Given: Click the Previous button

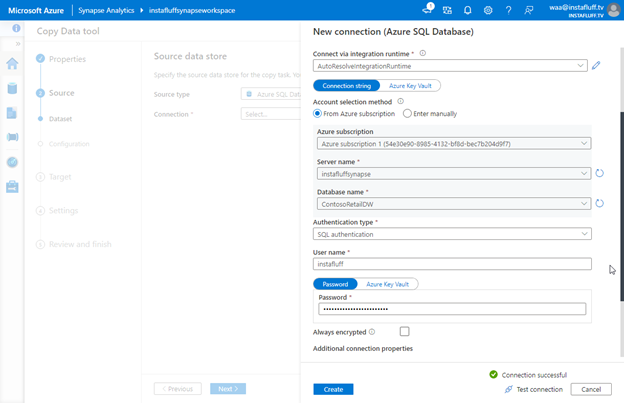Looking at the screenshot, I should pos(178,389).
